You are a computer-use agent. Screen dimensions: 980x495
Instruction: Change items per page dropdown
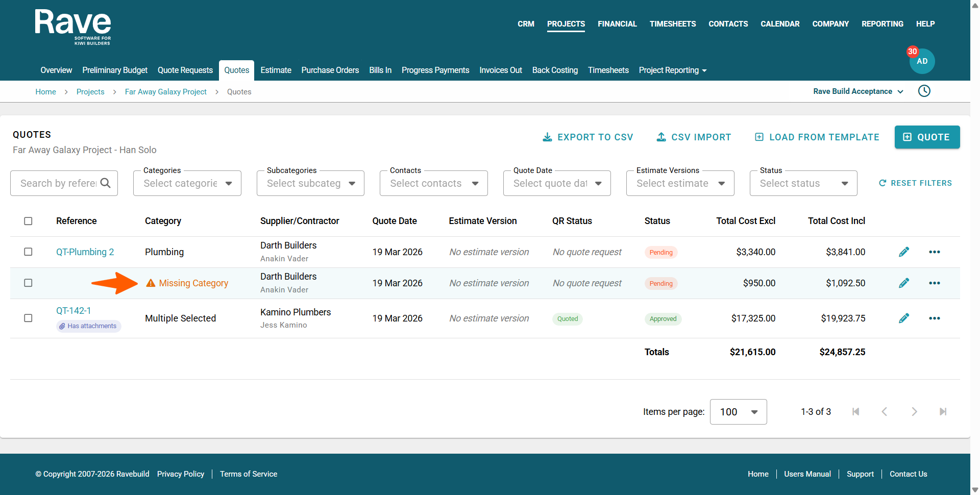point(738,412)
